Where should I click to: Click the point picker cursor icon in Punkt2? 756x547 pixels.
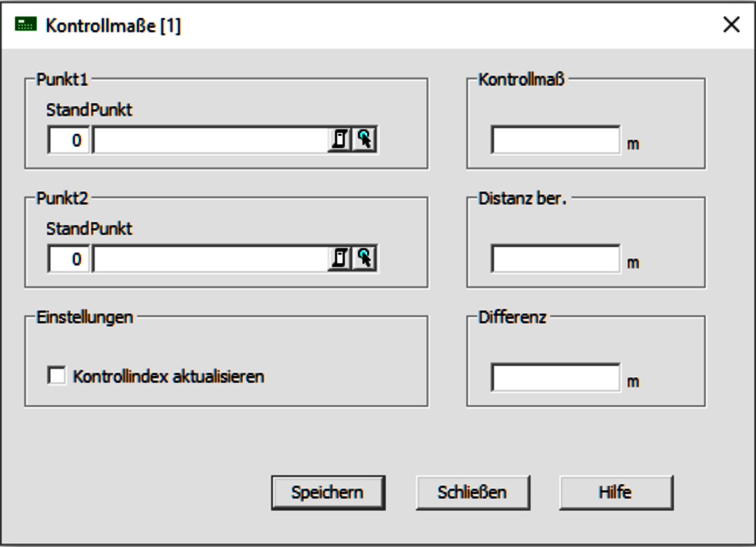point(364,259)
